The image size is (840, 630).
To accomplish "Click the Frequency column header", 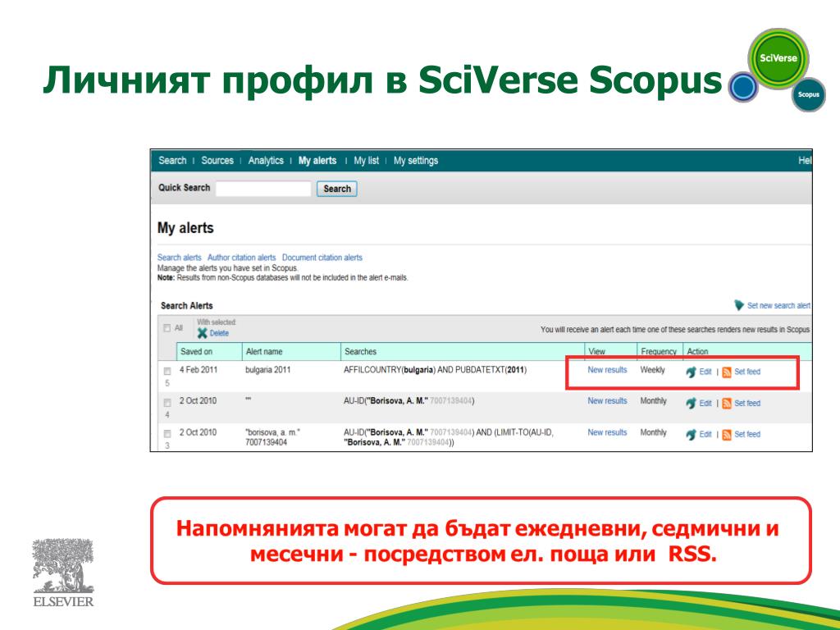I will (660, 351).
